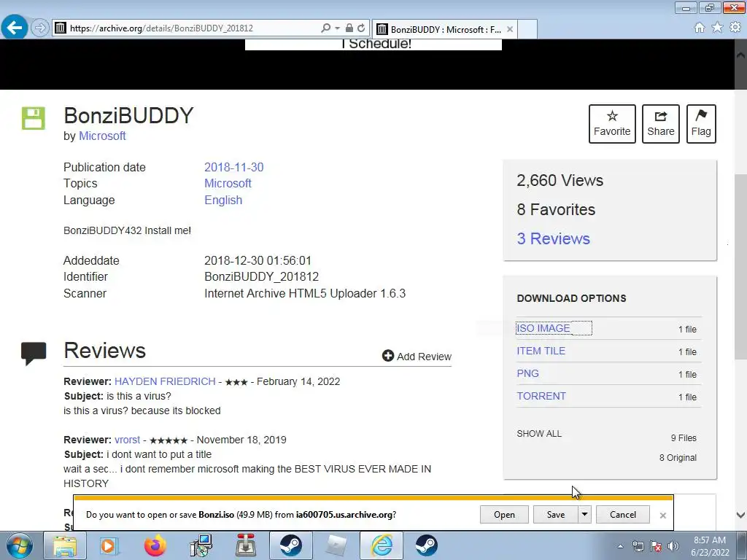
Task: Open the joystick app taskbar icon
Action: click(246, 545)
